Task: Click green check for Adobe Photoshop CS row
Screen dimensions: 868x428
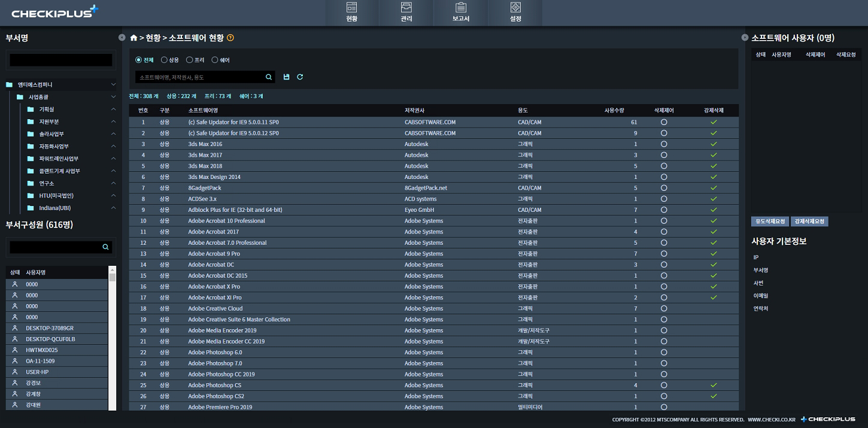Action: point(714,385)
